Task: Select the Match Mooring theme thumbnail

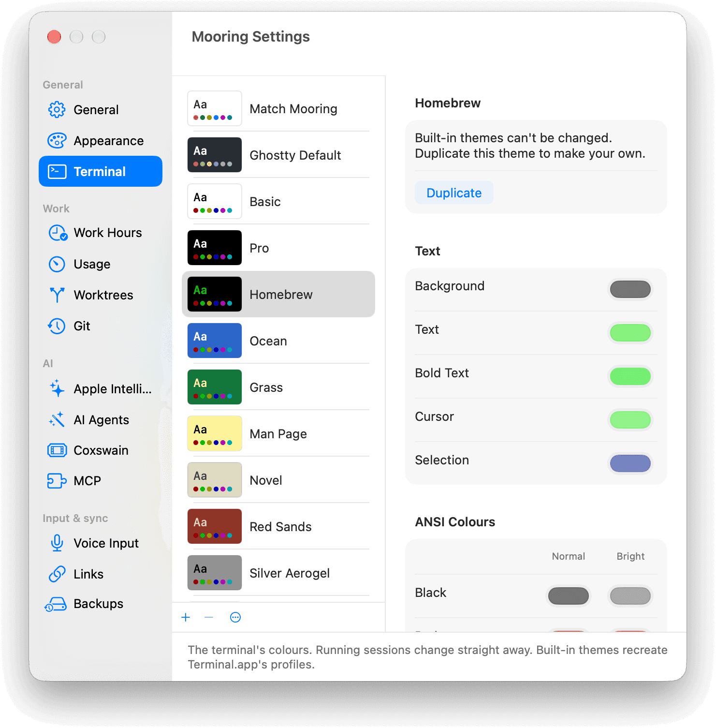Action: [215, 108]
